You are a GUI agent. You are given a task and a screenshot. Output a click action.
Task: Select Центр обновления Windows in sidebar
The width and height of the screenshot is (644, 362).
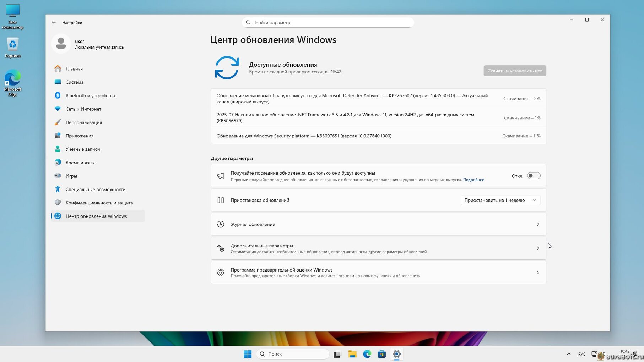coord(98,216)
